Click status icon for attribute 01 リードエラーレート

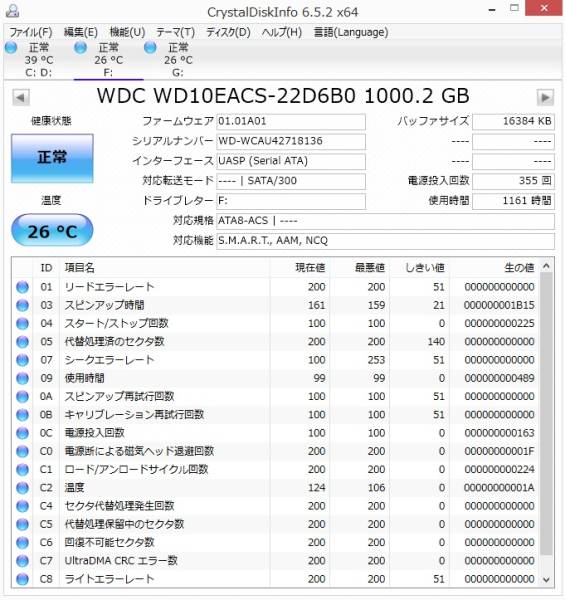[23, 287]
